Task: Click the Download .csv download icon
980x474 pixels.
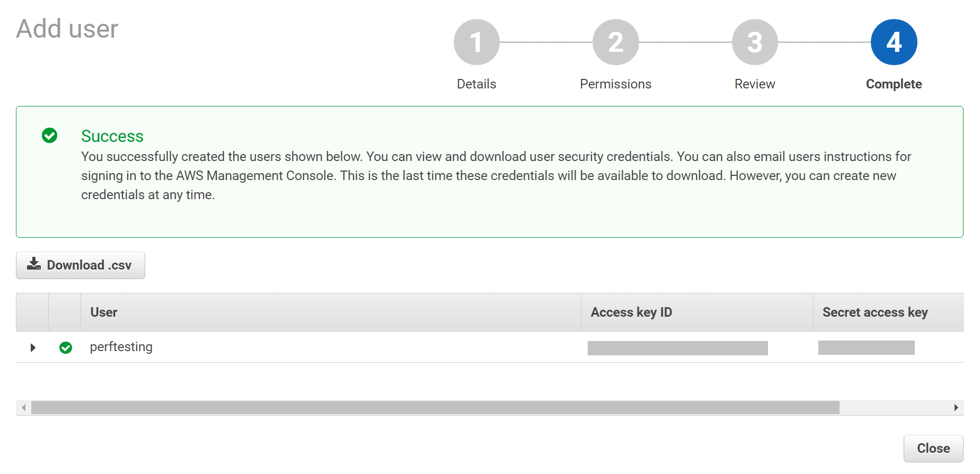Action: [x=33, y=265]
